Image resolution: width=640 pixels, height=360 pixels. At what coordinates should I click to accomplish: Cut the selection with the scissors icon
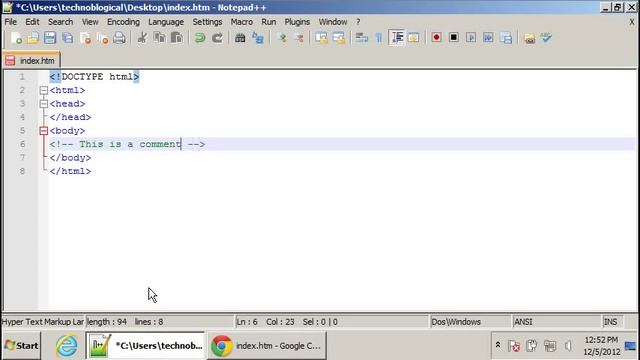(142, 38)
